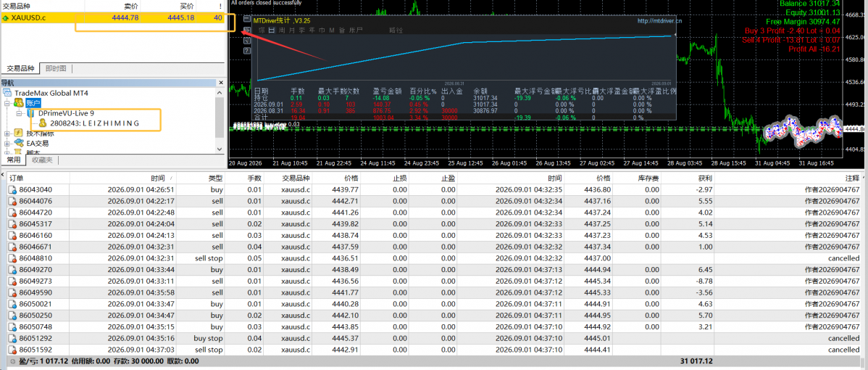Screen dimensions: 868x370
Task: Collapse the 账户 tree node
Action: [x=7, y=102]
